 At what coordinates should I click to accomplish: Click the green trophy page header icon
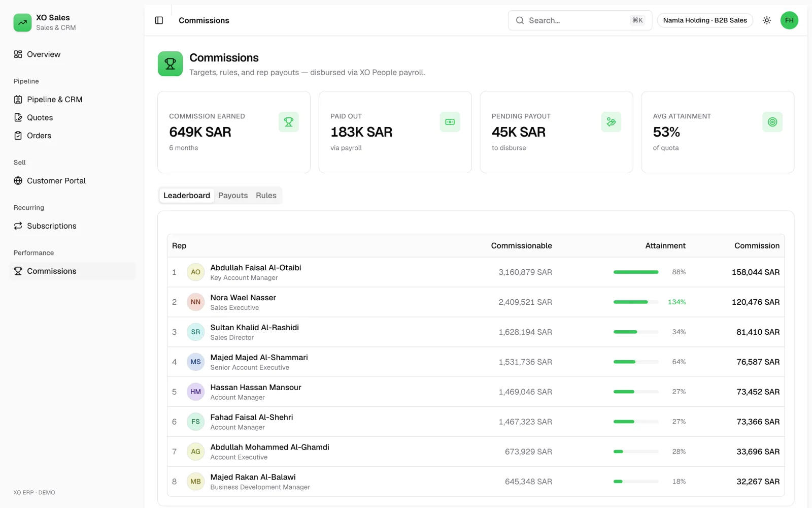(170, 64)
